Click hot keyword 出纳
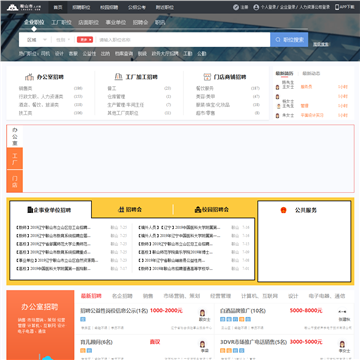The width and height of the screenshot is (360, 360). (105, 53)
